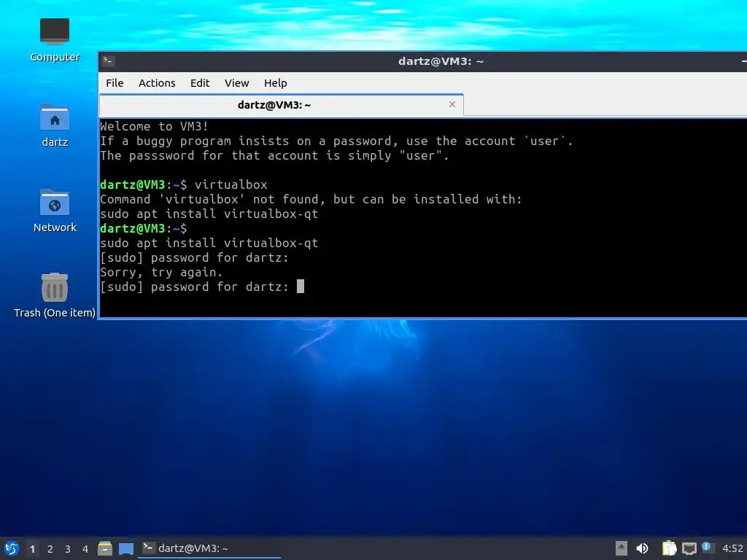Open the Edit menu

[x=200, y=83]
